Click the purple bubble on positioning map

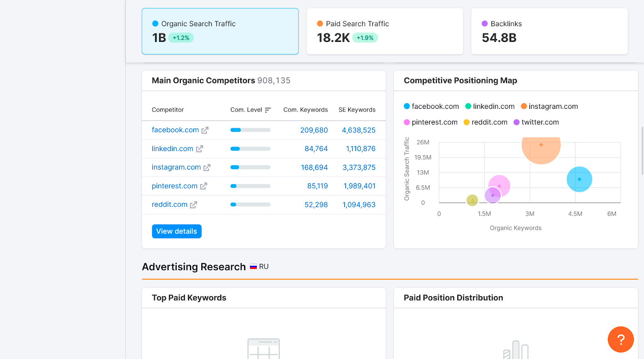click(493, 195)
